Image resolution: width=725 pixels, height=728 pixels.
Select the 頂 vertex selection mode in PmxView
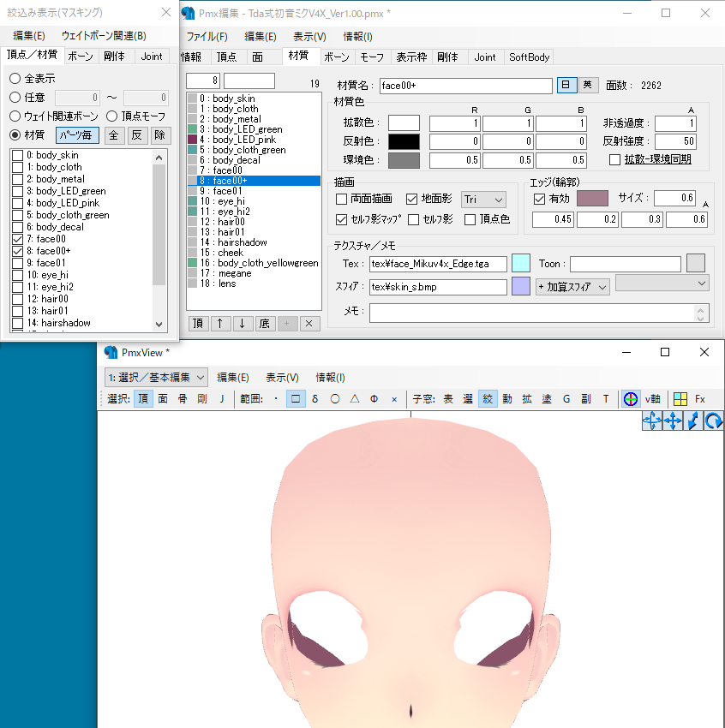(143, 398)
